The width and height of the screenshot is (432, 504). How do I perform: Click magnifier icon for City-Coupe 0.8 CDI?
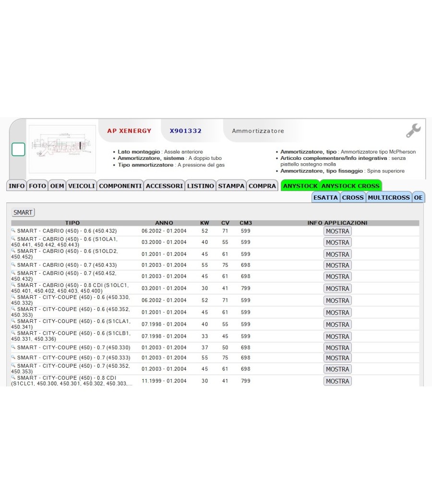tap(13, 377)
